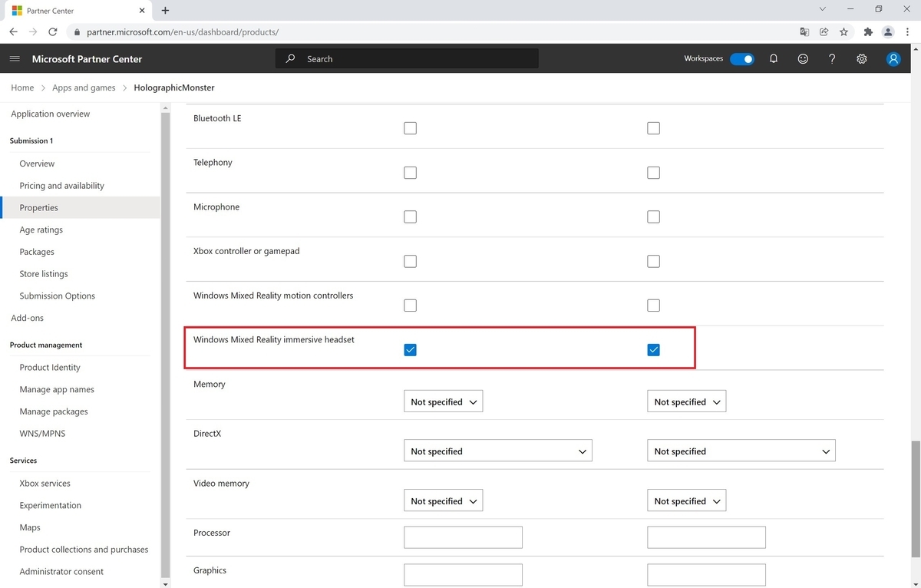Image resolution: width=921 pixels, height=588 pixels.
Task: Check the first Microphone checkbox
Action: pyautogui.click(x=411, y=217)
